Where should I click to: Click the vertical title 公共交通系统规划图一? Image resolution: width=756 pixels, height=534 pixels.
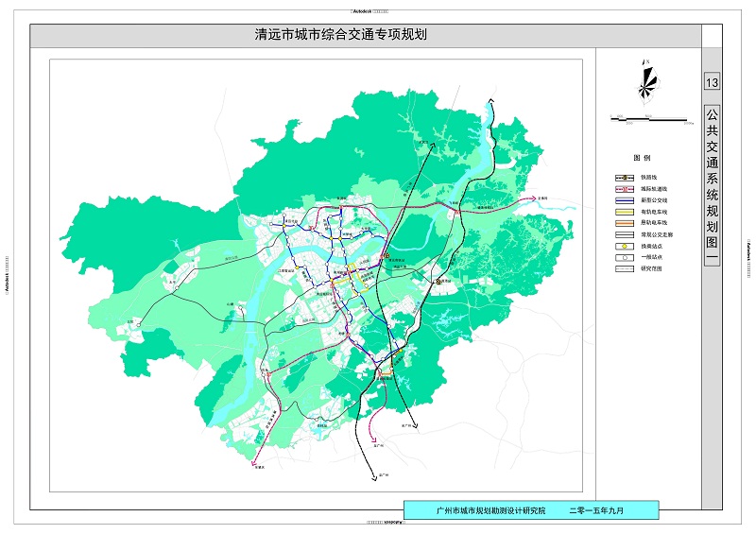click(712, 182)
